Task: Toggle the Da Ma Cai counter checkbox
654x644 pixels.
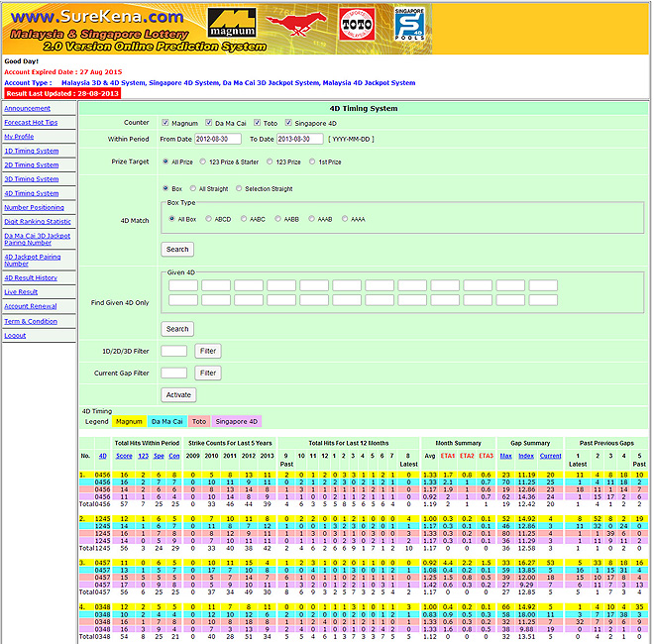Action: click(x=208, y=123)
